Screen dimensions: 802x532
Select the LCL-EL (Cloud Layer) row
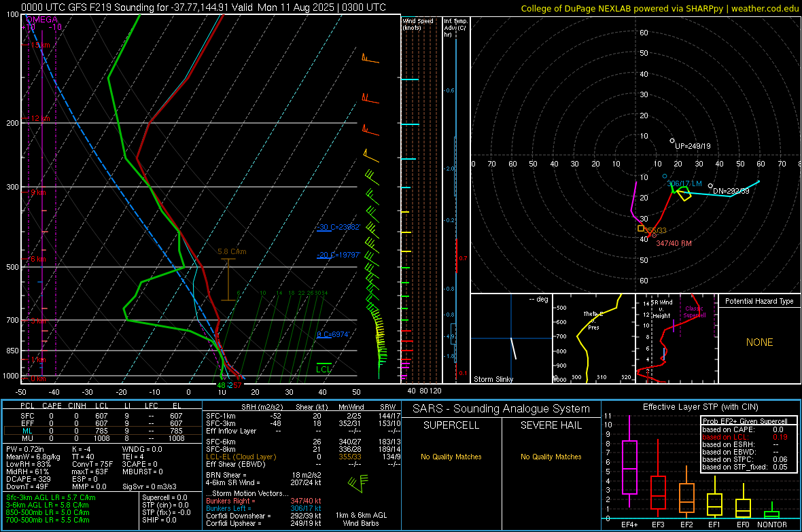tap(303, 457)
